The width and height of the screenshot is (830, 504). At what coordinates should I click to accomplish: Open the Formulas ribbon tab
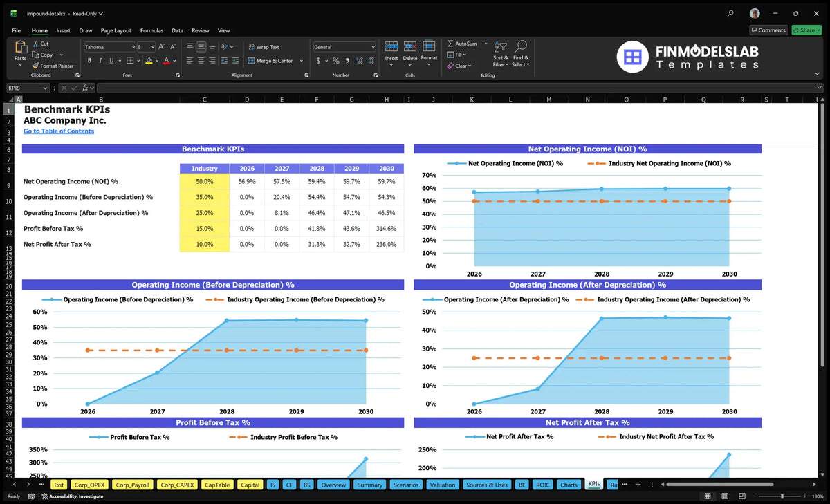click(151, 30)
